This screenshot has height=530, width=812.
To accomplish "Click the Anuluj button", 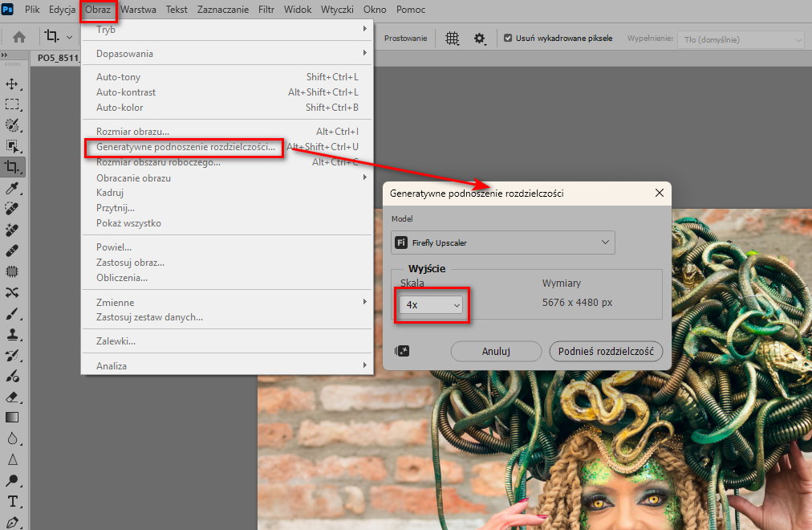I will 496,351.
